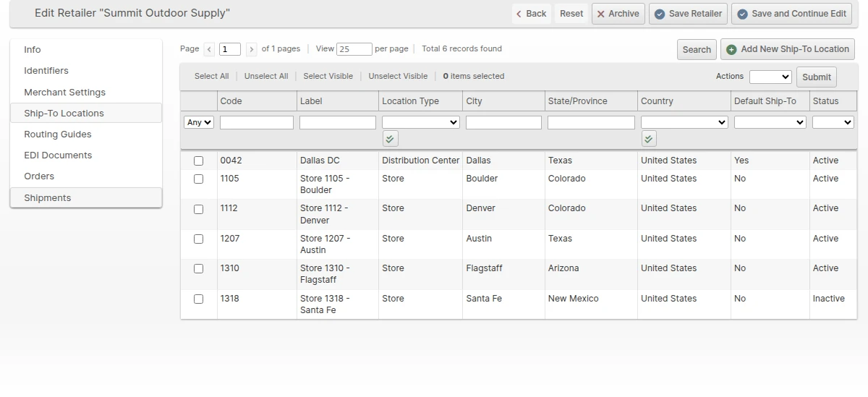Focus the Label filter field
Image resolution: width=868 pixels, height=397 pixels.
point(338,122)
